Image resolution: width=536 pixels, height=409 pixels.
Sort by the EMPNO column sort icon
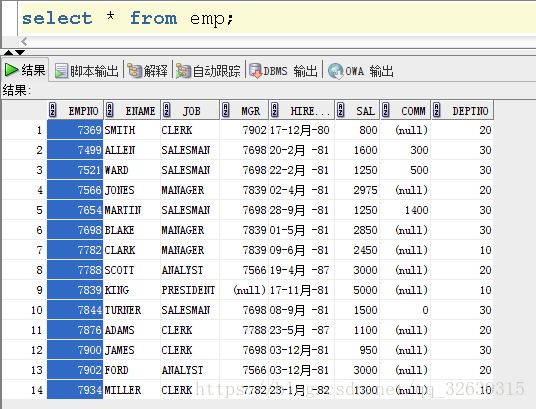(x=52, y=110)
